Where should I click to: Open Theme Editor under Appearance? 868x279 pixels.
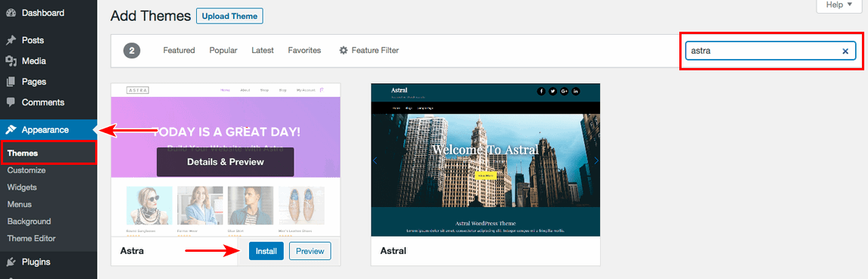32,238
